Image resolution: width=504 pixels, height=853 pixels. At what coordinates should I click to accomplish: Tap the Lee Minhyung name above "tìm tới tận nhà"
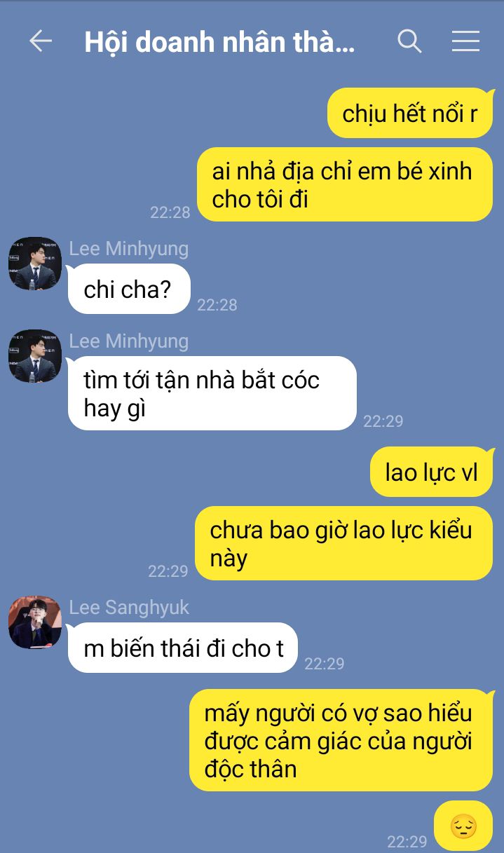click(x=129, y=341)
